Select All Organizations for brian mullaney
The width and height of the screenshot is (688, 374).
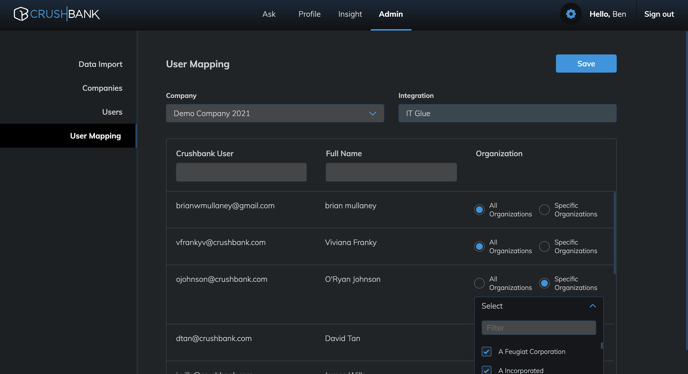point(479,210)
